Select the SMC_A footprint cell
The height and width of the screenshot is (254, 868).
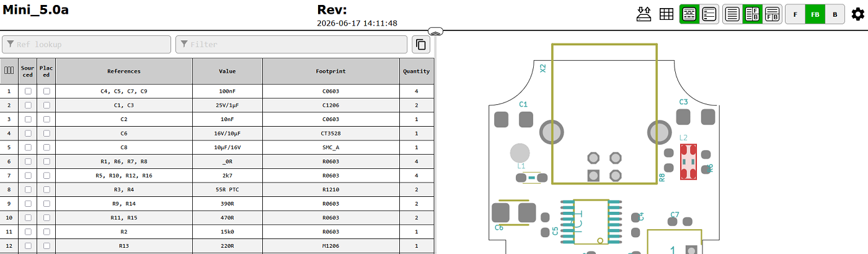[331, 148]
